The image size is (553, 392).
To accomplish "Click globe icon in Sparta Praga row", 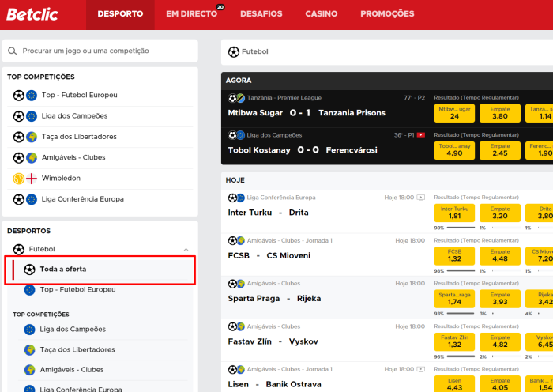I will point(241,284).
